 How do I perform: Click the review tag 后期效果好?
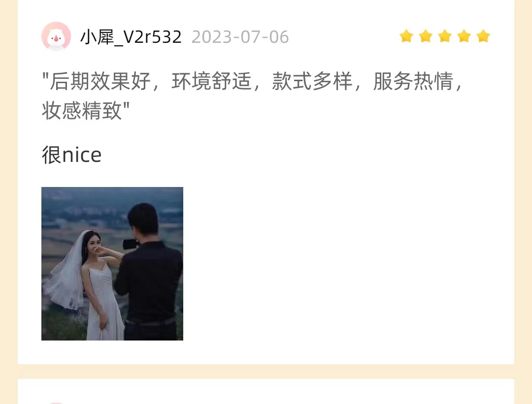coord(100,81)
